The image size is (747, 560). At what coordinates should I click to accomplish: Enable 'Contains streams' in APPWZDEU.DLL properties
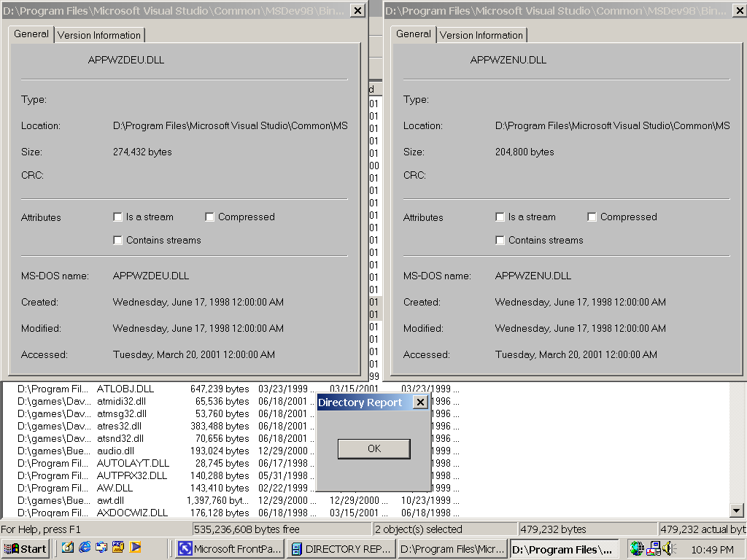tap(117, 241)
